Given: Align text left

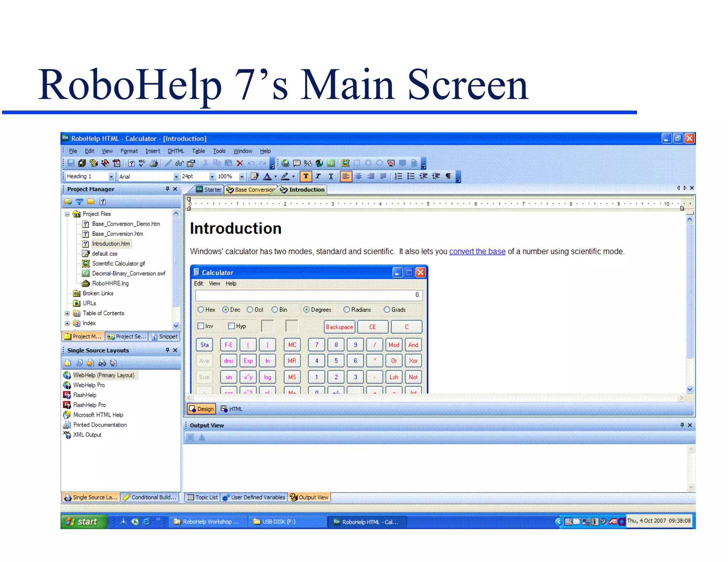Looking at the screenshot, I should pyautogui.click(x=346, y=176).
